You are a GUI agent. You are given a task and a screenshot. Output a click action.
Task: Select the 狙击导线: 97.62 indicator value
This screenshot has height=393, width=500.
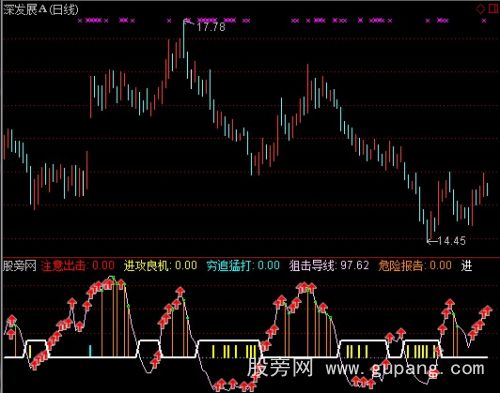tap(329, 266)
